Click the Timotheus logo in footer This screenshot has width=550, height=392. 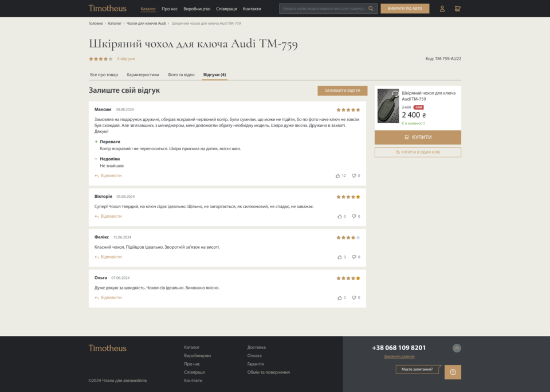(107, 348)
